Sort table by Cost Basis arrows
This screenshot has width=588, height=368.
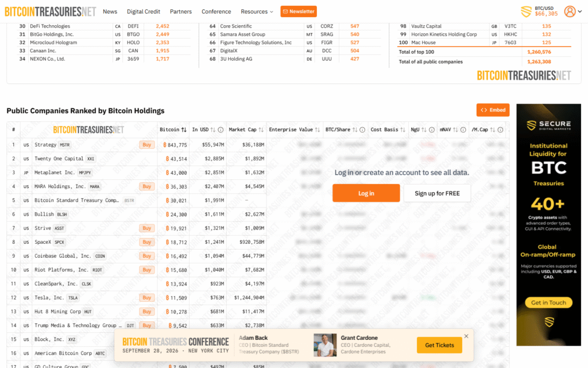pos(403,129)
